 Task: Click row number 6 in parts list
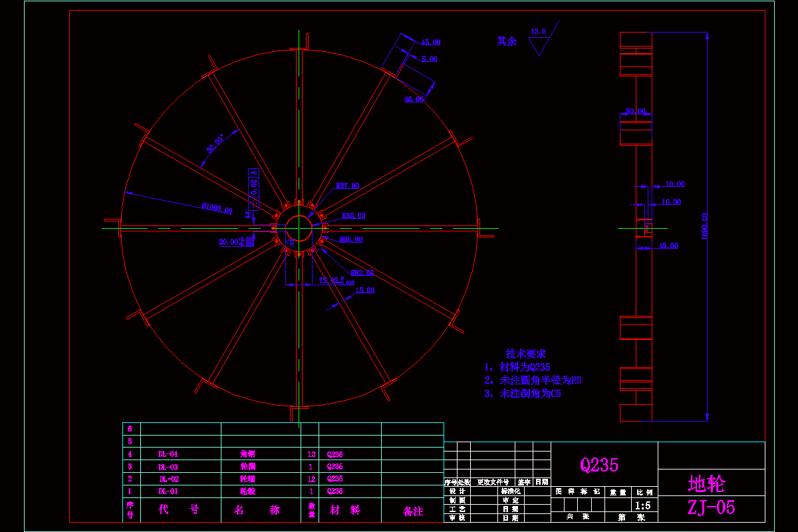(130, 429)
